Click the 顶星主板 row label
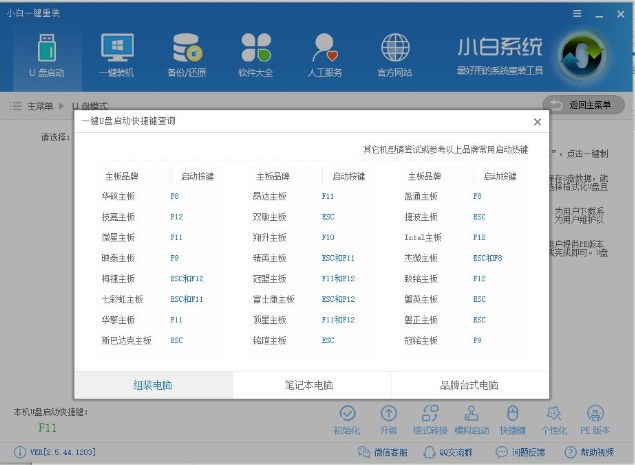The image size is (635, 465). coord(270,320)
